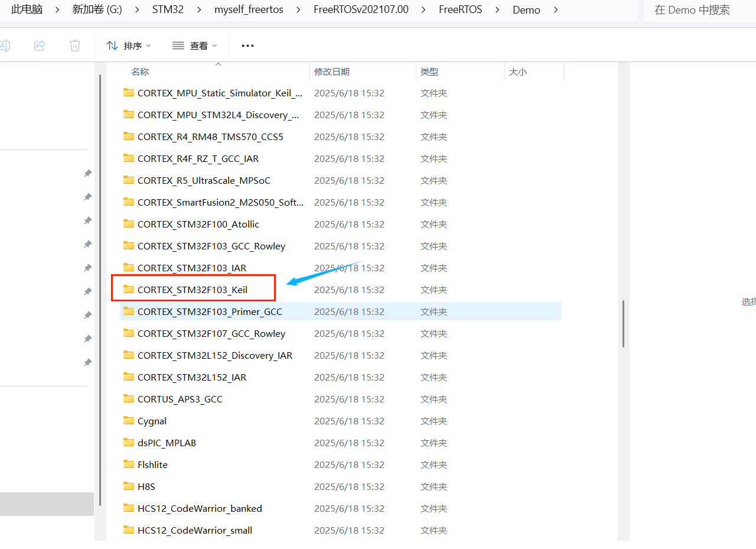Click the Share icon in toolbar
756x549 pixels.
[40, 46]
